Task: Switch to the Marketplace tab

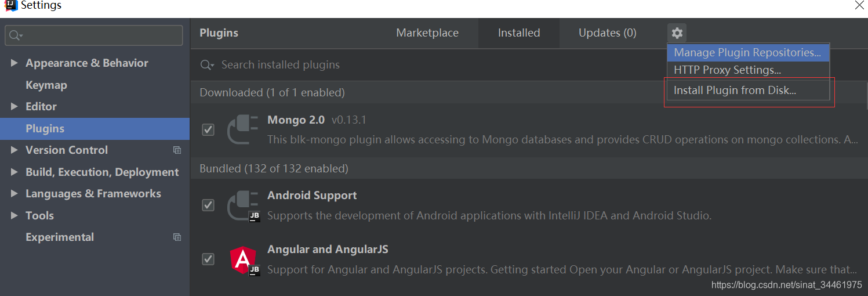Action: coord(427,33)
